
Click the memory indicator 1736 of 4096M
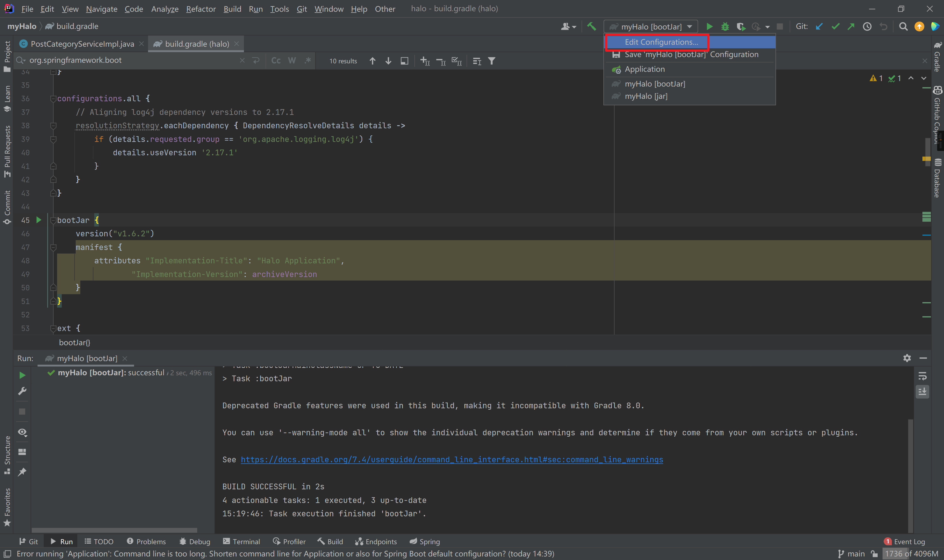[911, 553]
